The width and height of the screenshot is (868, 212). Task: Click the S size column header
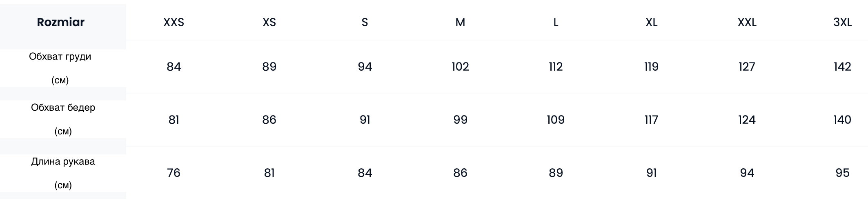click(x=365, y=22)
